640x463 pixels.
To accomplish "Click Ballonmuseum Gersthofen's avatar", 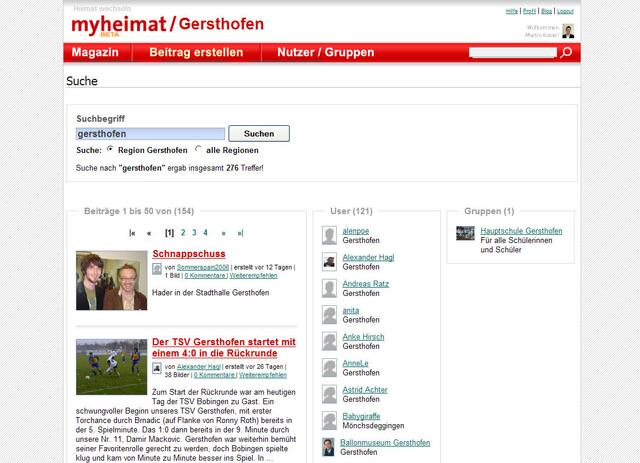I will [328, 447].
